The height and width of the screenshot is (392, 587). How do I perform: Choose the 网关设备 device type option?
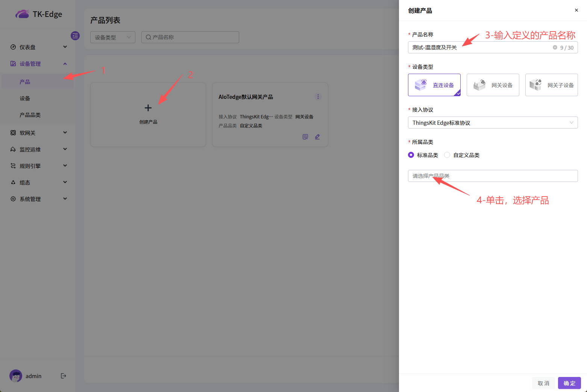(x=493, y=85)
